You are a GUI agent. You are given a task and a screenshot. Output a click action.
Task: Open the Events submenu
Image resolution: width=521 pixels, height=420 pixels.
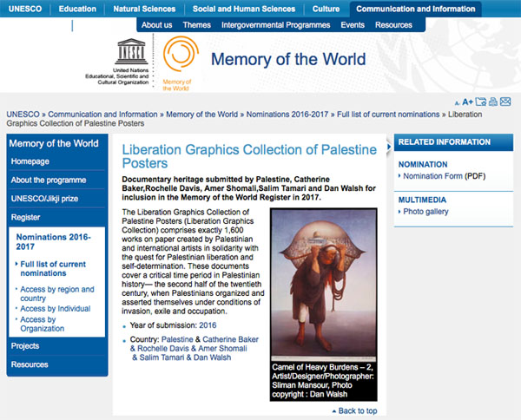tap(353, 25)
